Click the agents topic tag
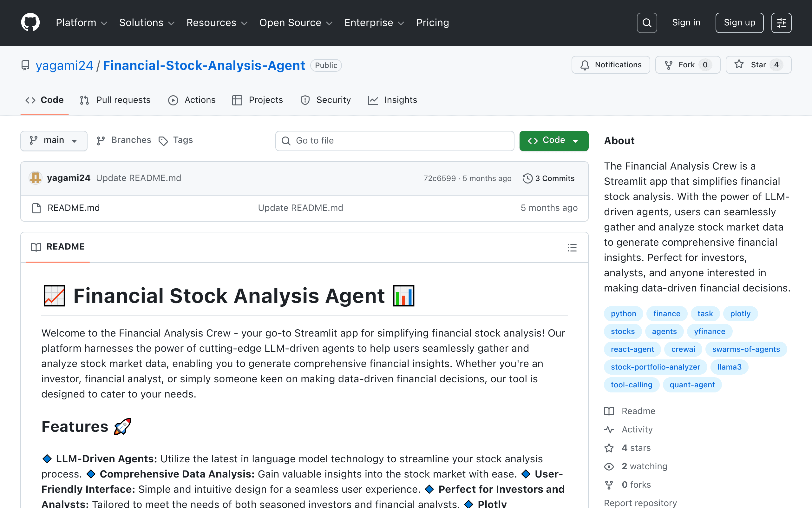Viewport: 812px width, 508px height. 664,331
